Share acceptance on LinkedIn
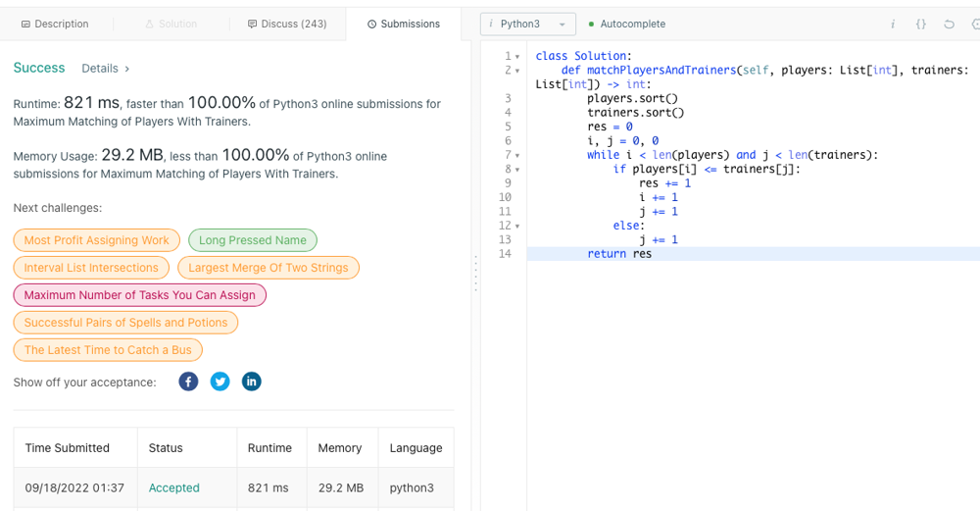Viewport: 980px width, 511px height. pyautogui.click(x=251, y=382)
